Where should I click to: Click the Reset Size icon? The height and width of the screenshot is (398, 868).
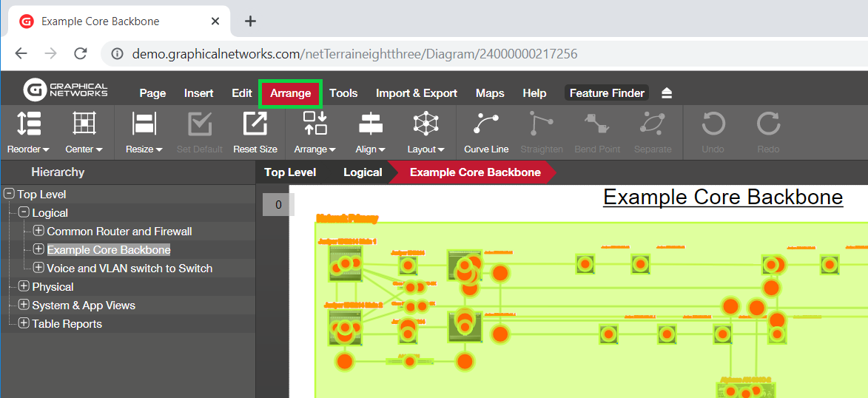point(255,124)
